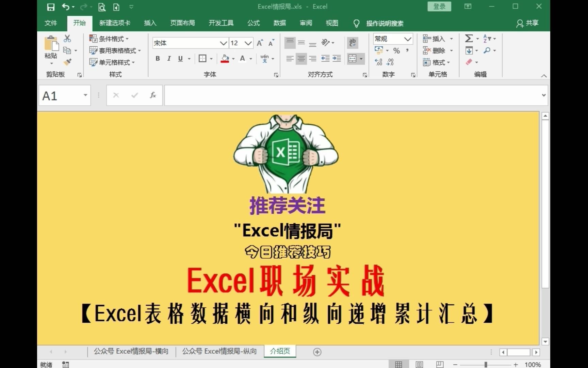Open Sort and Filter A-Z icon

[x=487, y=38]
